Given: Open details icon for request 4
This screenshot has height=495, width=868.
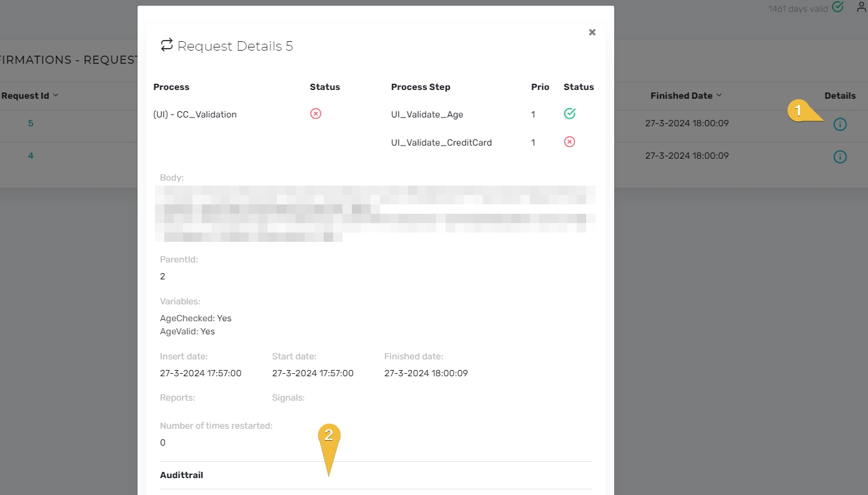Looking at the screenshot, I should [x=840, y=157].
